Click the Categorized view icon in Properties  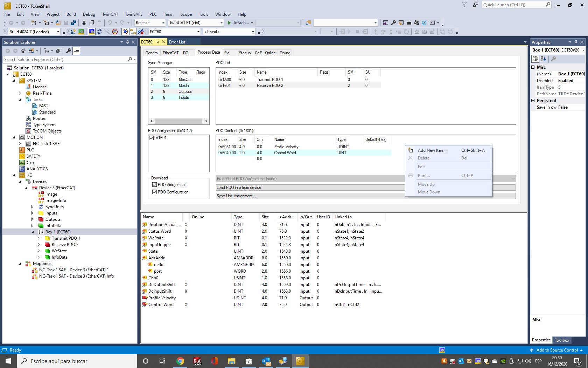(535, 59)
